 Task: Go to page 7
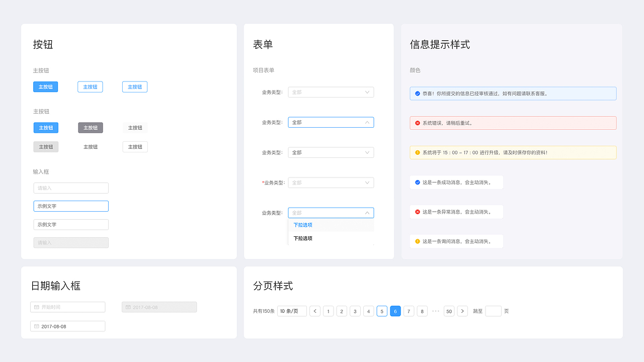pos(409,311)
